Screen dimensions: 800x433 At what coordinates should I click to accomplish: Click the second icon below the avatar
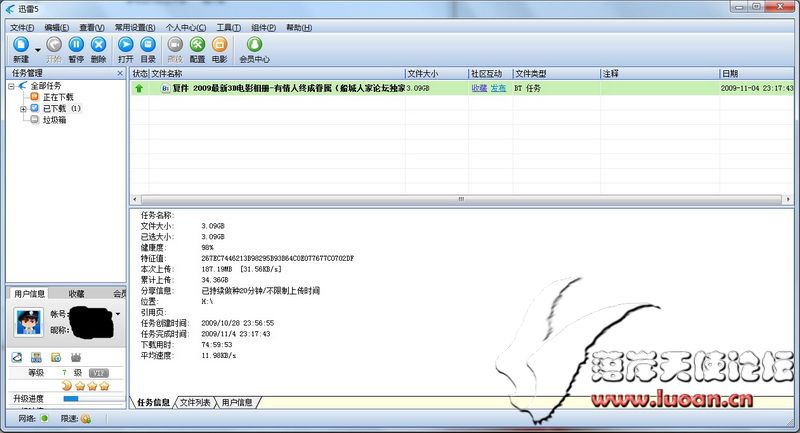[36, 357]
